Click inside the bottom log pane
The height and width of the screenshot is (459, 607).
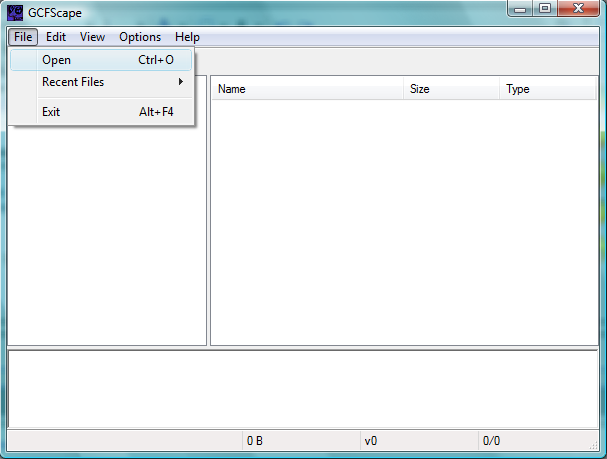[303, 389]
